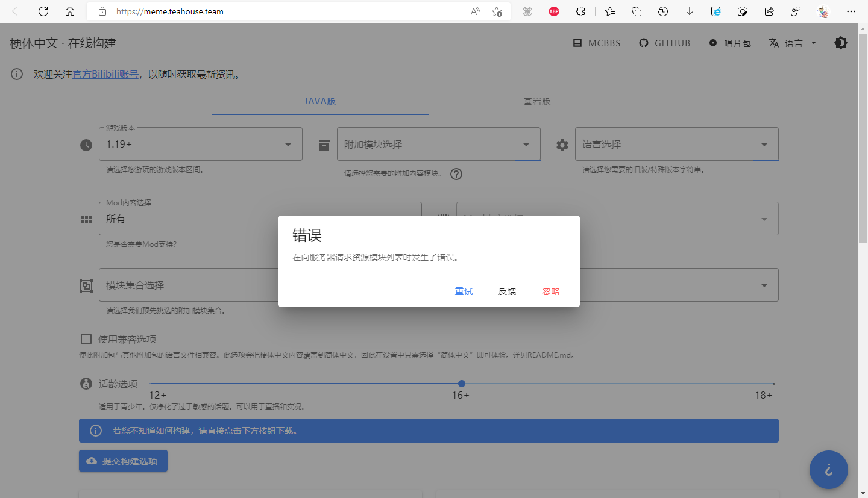The image size is (868, 498).
Task: Click the 错误 dialog title
Action: 307,235
